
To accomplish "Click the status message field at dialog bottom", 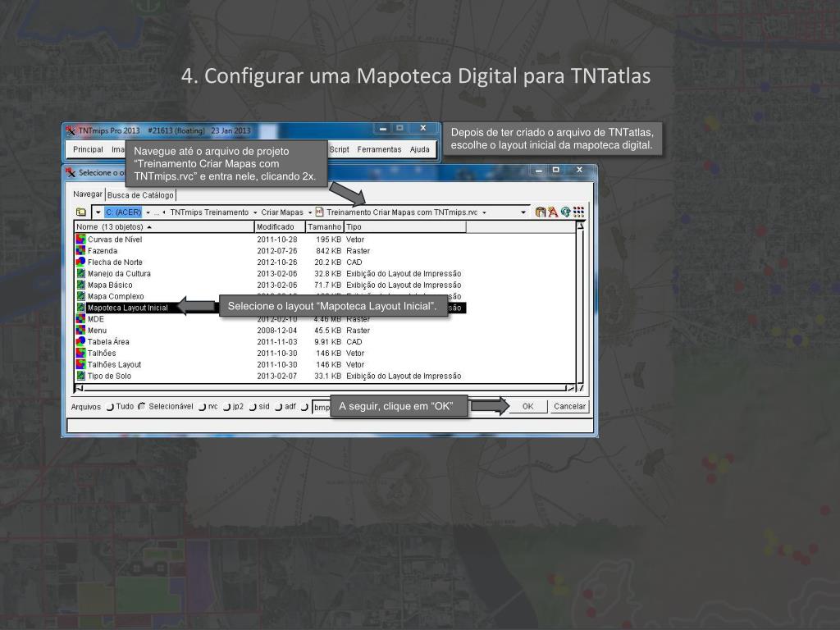I will click(330, 426).
